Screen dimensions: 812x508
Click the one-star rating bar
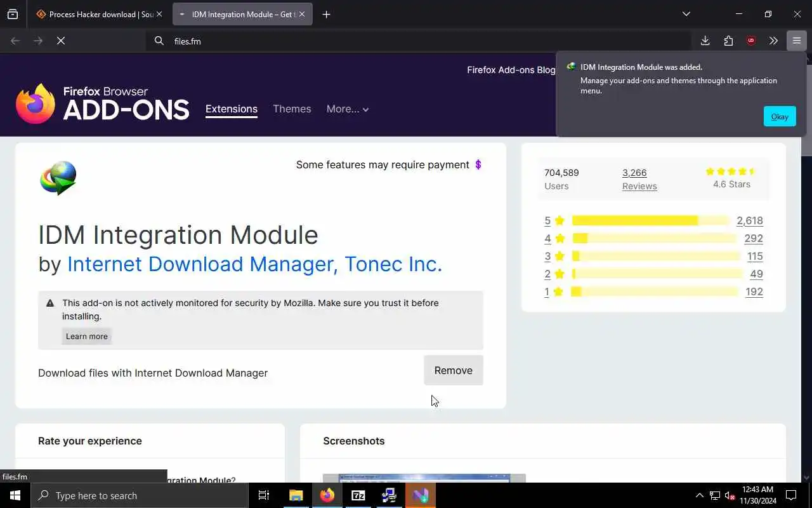coord(655,291)
